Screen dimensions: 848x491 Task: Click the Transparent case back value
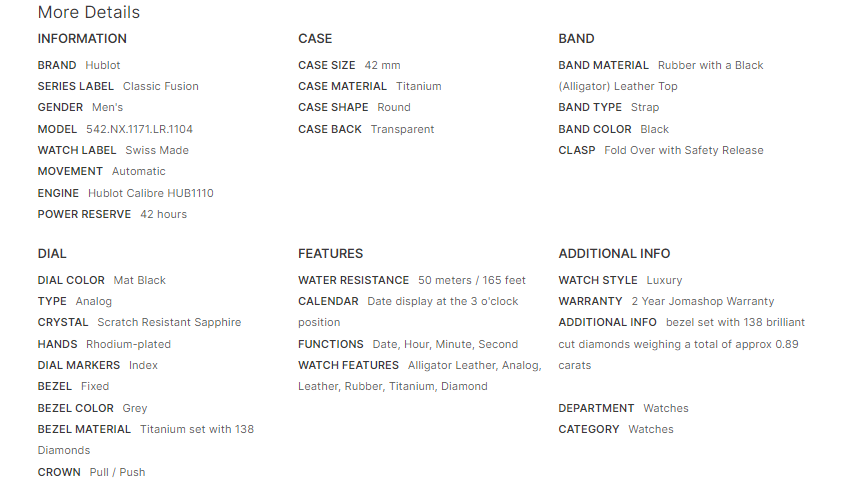point(402,129)
